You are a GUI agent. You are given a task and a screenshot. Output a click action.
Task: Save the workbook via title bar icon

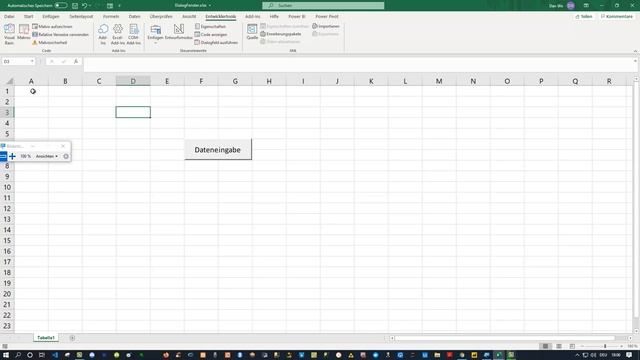click(75, 5)
